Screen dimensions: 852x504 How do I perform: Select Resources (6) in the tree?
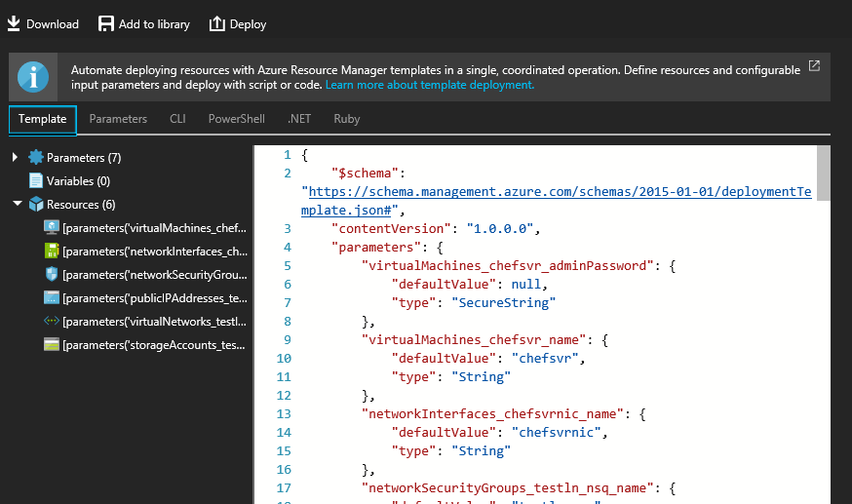pos(81,205)
